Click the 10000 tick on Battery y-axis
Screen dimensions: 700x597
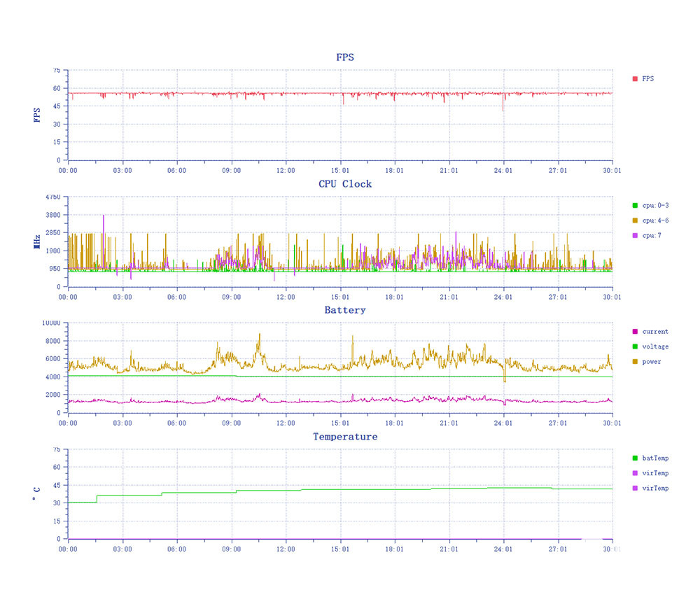(x=52, y=323)
